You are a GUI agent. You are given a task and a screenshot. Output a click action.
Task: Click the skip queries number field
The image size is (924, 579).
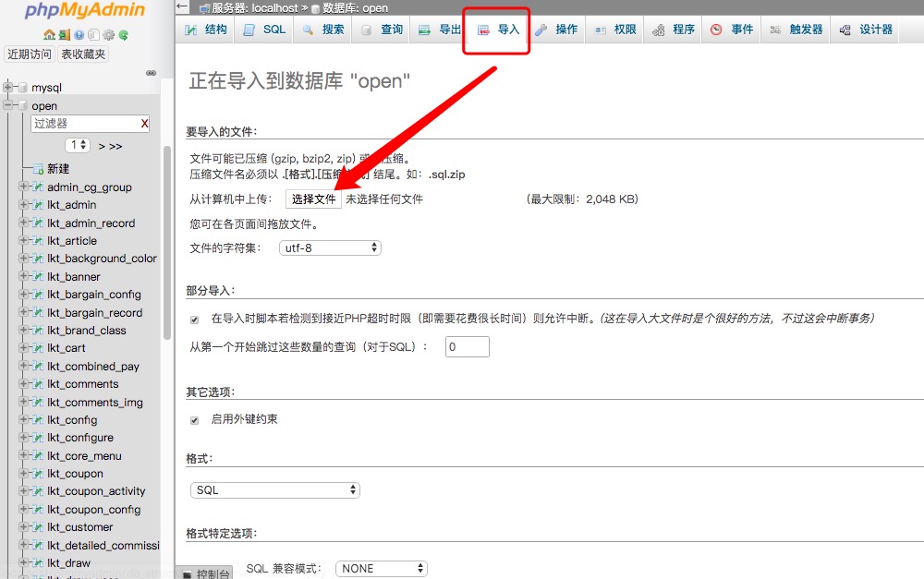[x=468, y=347]
